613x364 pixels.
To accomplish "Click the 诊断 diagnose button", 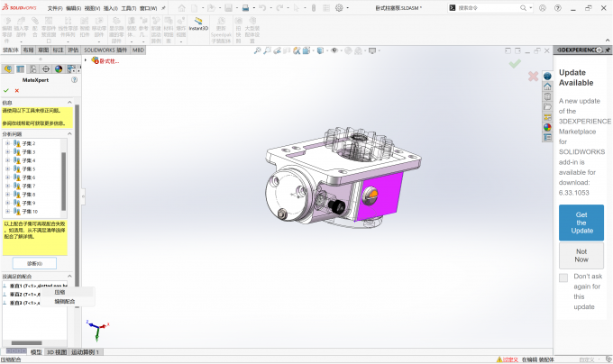I will coord(34,263).
